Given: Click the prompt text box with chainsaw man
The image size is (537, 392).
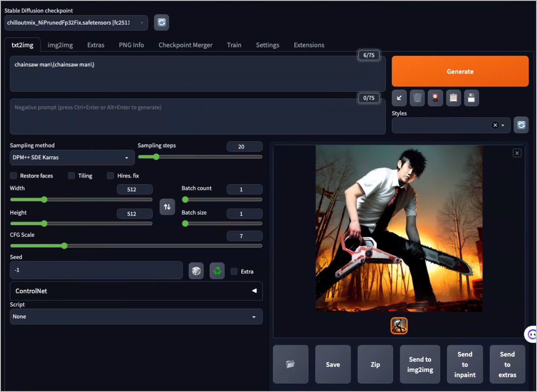Looking at the screenshot, I should click(198, 74).
